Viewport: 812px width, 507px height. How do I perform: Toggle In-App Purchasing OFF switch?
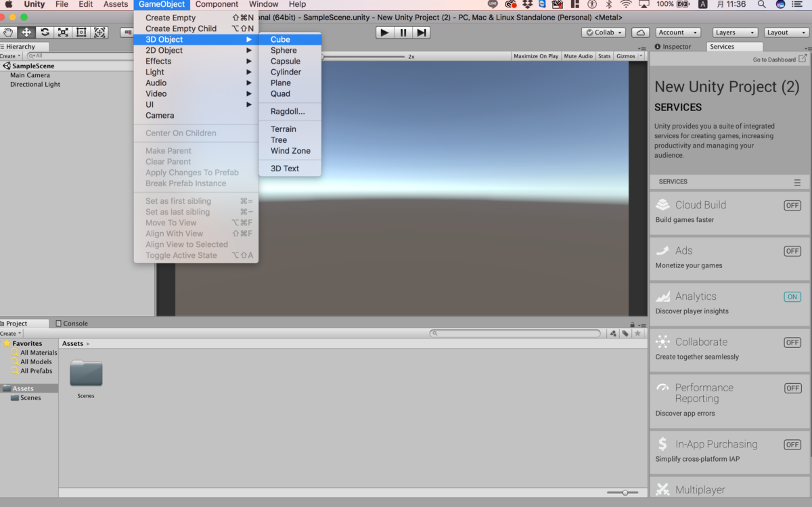pyautogui.click(x=792, y=445)
